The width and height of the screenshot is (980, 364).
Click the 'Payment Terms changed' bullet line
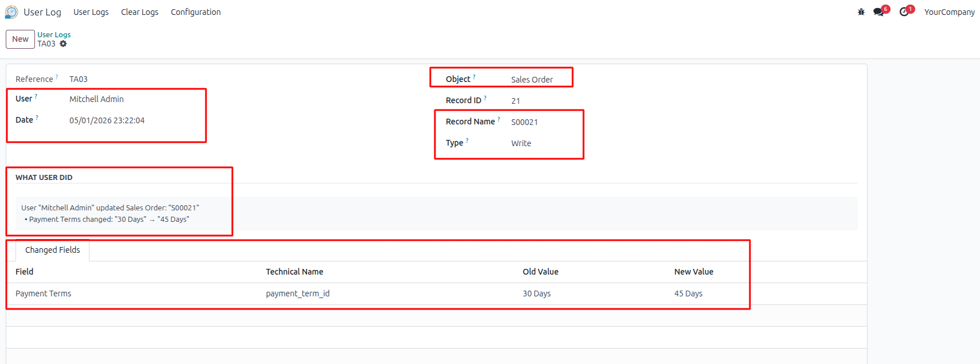[x=107, y=220]
